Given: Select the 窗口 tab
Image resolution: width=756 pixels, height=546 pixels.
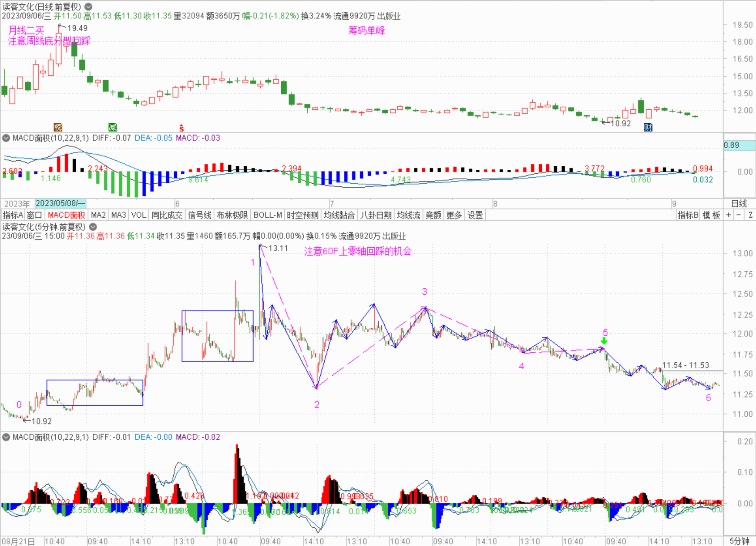Looking at the screenshot, I should click(x=34, y=215).
